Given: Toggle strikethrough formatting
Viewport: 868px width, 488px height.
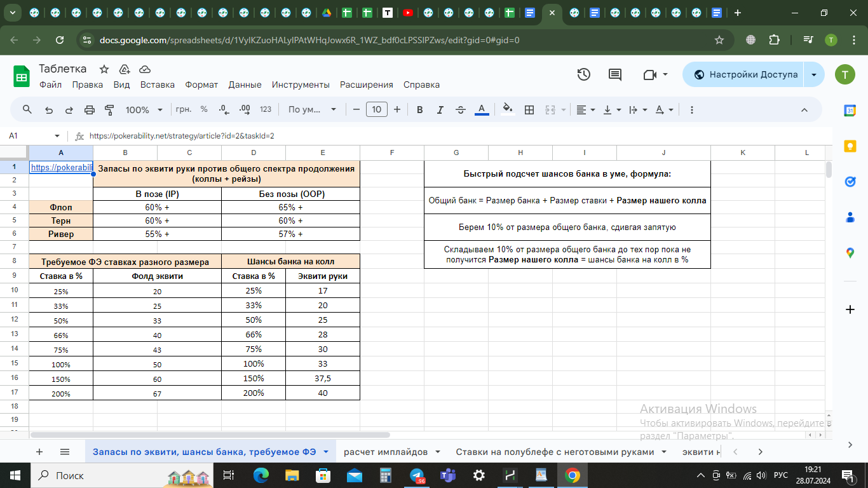Looking at the screenshot, I should (461, 109).
